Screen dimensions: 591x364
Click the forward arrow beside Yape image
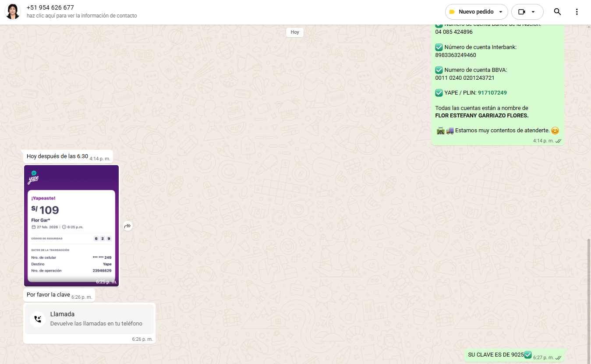click(127, 226)
